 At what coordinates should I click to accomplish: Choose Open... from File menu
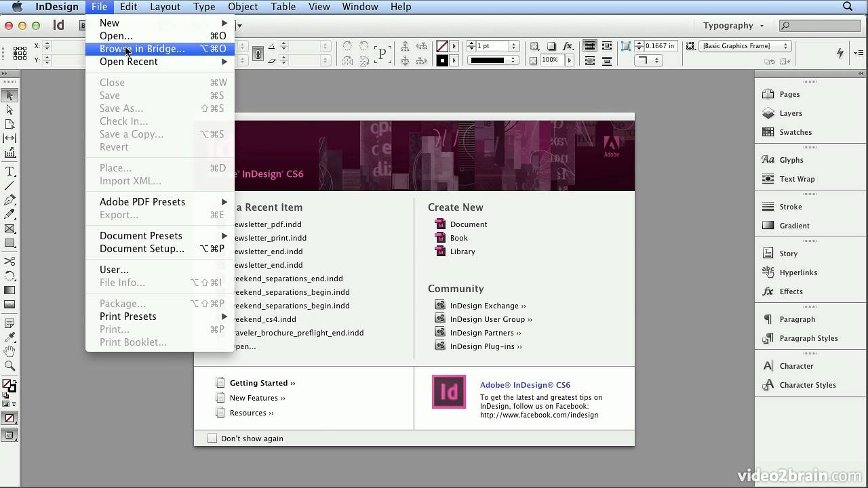[x=159, y=36]
